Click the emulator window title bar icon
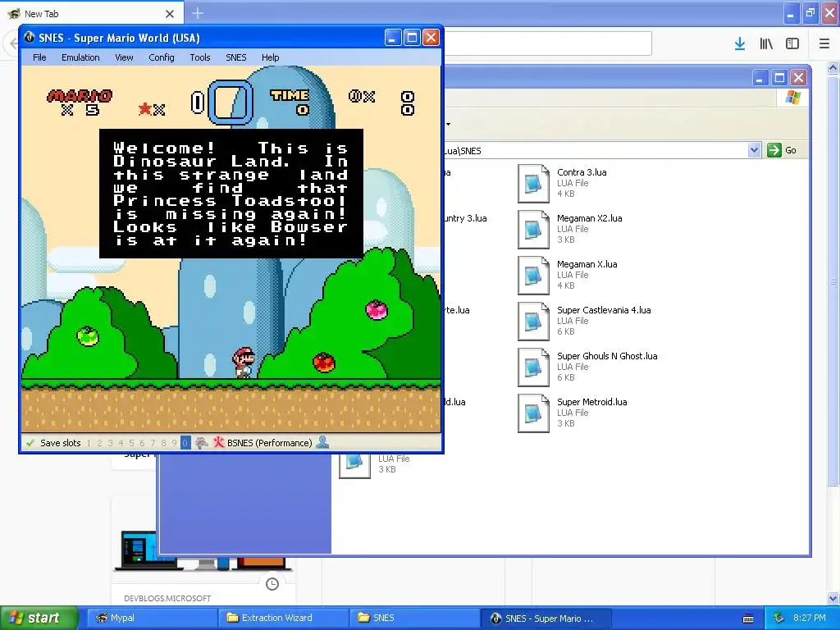This screenshot has width=840, height=630. (29, 37)
